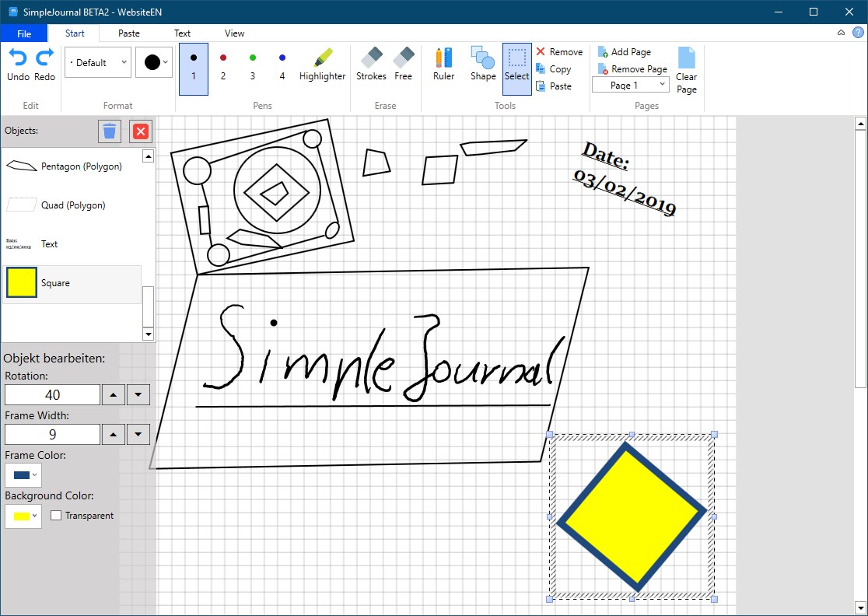This screenshot has width=868, height=616.
Task: Toggle the Select tool
Action: tap(517, 68)
